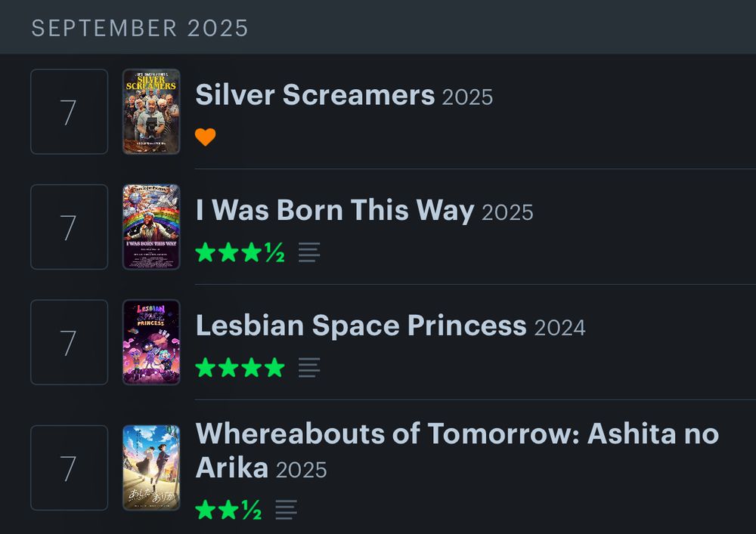Open the Lesbian Space Princess poster thumbnail

151,342
